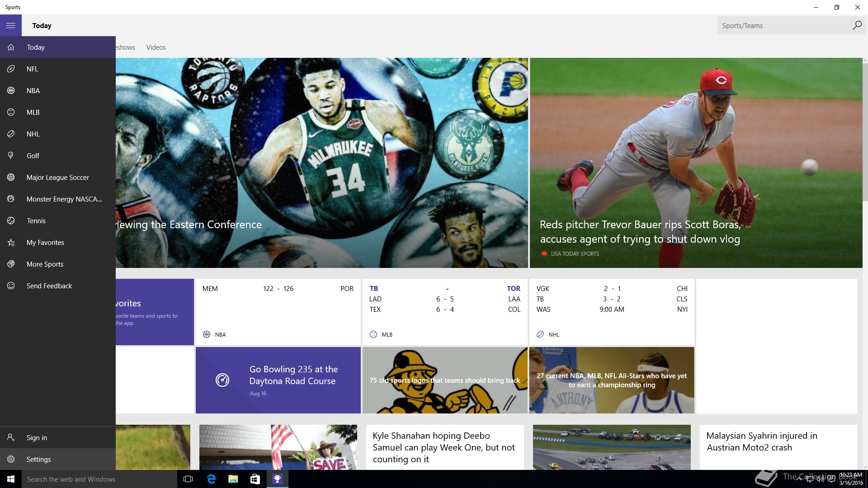Screen dimensions: 868x488
Task: Click the TB - TOR game row
Action: point(445,289)
